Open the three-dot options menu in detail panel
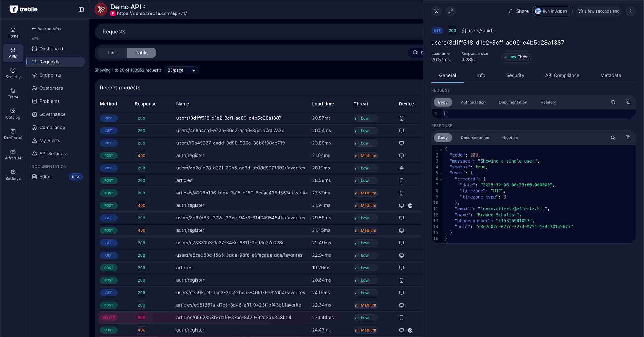The height and width of the screenshot is (337, 644). coord(630,11)
